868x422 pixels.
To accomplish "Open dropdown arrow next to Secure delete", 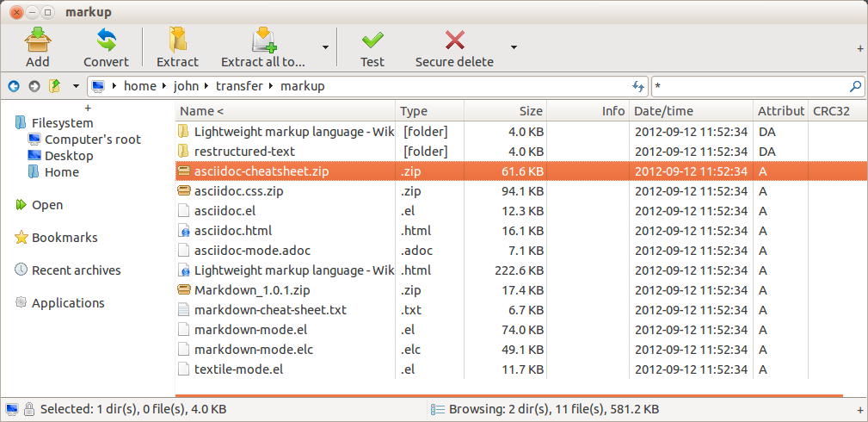I will pos(514,47).
